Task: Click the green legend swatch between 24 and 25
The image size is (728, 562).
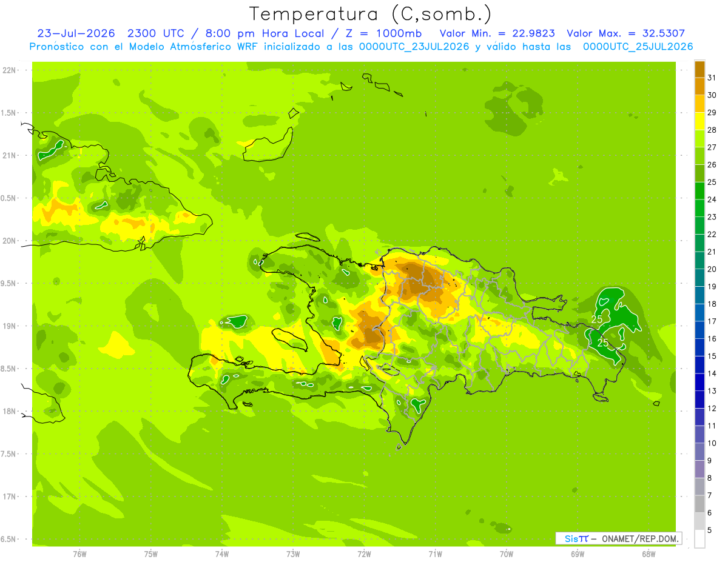Action: pyautogui.click(x=699, y=190)
